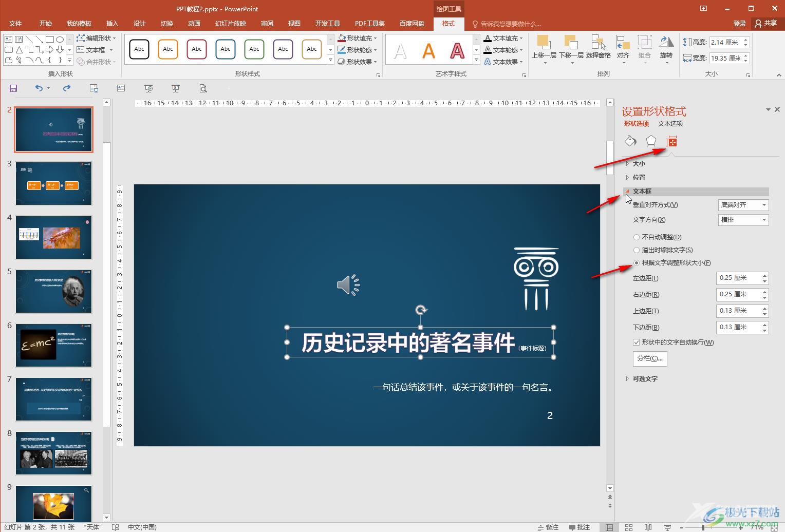This screenshot has height=532, width=785.
Task: Click the 左边距 margin input field
Action: 738,278
